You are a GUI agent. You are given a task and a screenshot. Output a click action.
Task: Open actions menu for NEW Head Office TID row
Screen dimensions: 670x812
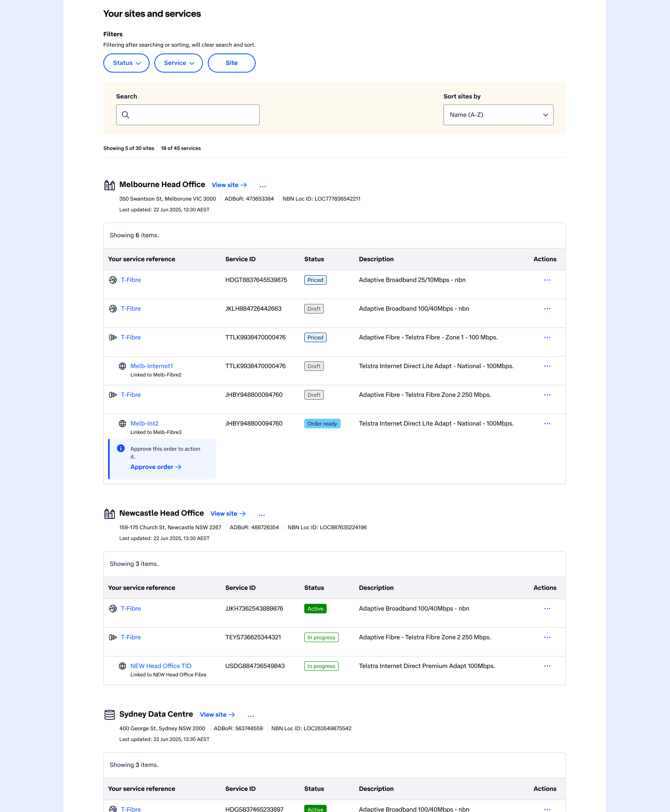click(x=547, y=666)
